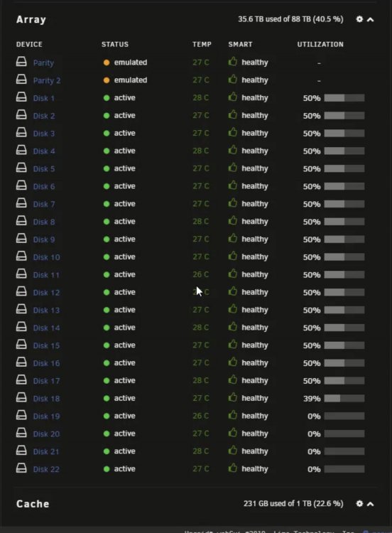The height and width of the screenshot is (533, 392).
Task: Click the TEMP column header
Action: pyautogui.click(x=202, y=45)
